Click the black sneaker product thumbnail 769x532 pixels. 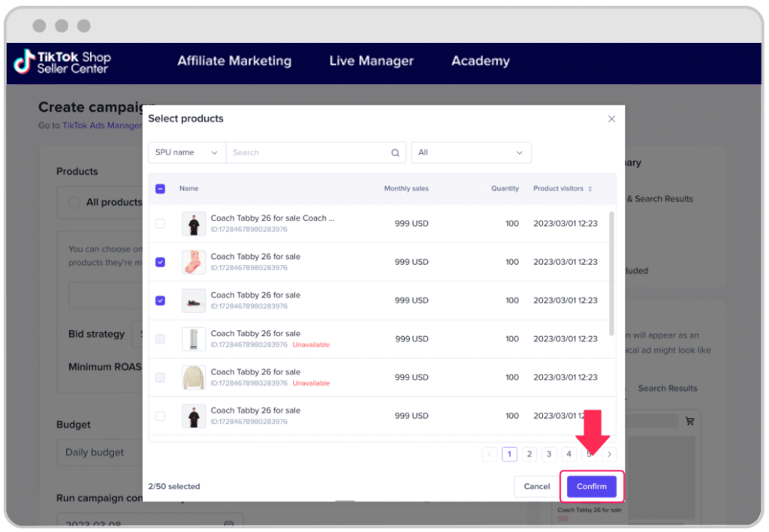(194, 301)
